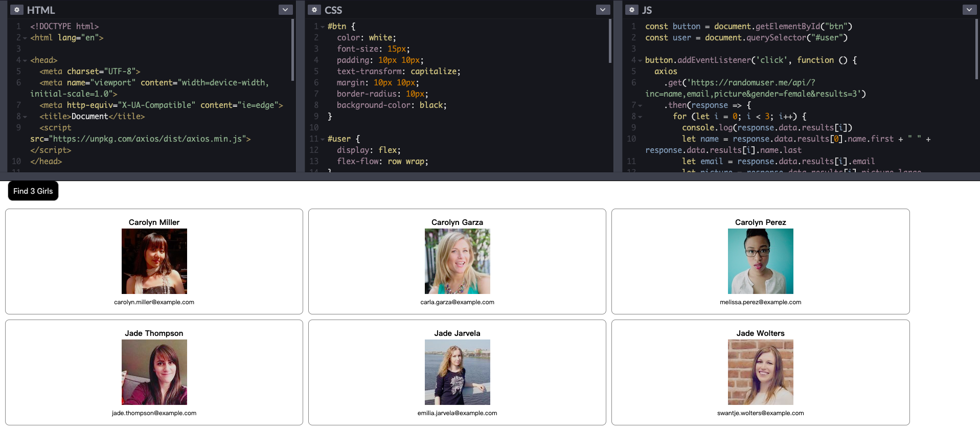Click the axios script src URL in HTML

148,139
